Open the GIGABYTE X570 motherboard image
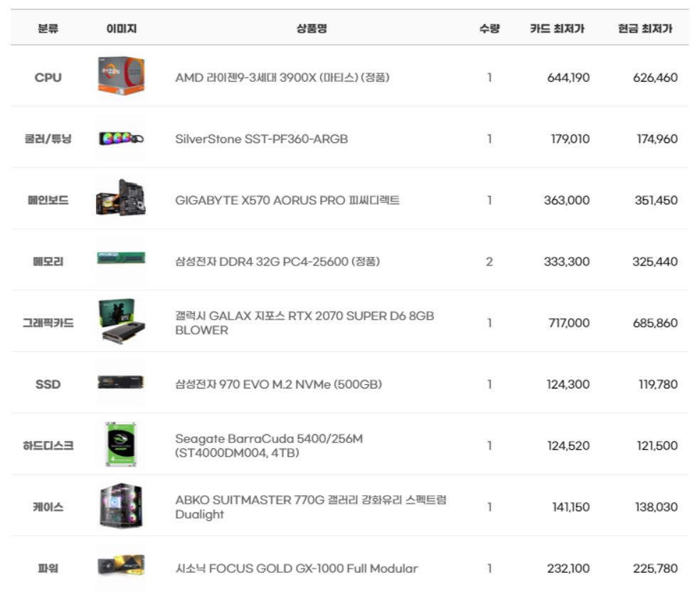The height and width of the screenshot is (592, 700). (x=121, y=199)
